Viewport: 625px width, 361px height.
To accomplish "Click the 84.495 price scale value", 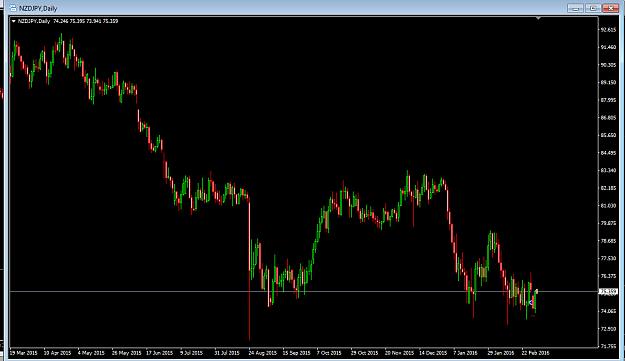I will (x=608, y=153).
